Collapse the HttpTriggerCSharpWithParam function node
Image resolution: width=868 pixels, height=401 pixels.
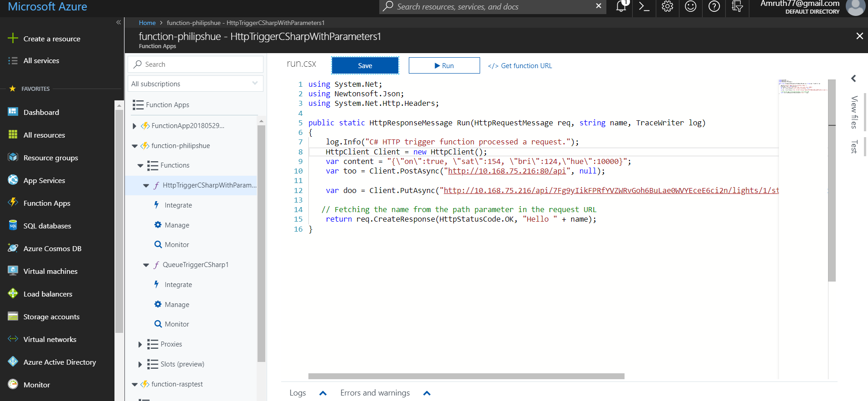(146, 186)
